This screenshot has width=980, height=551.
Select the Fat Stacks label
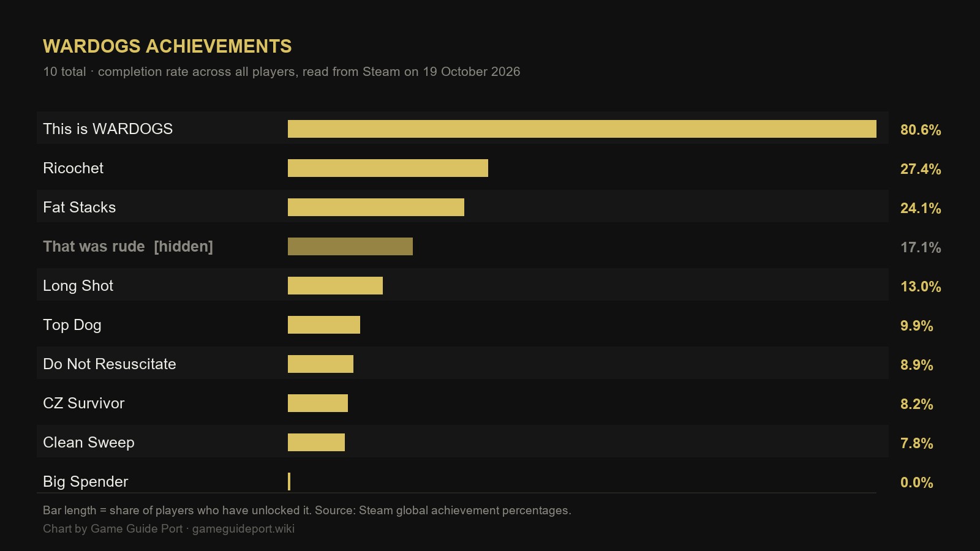79,208
